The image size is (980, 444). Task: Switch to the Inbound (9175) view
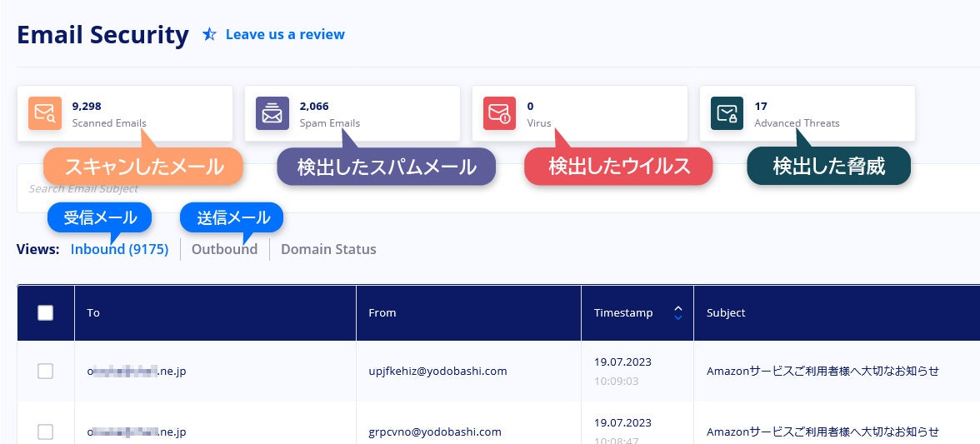(119, 249)
